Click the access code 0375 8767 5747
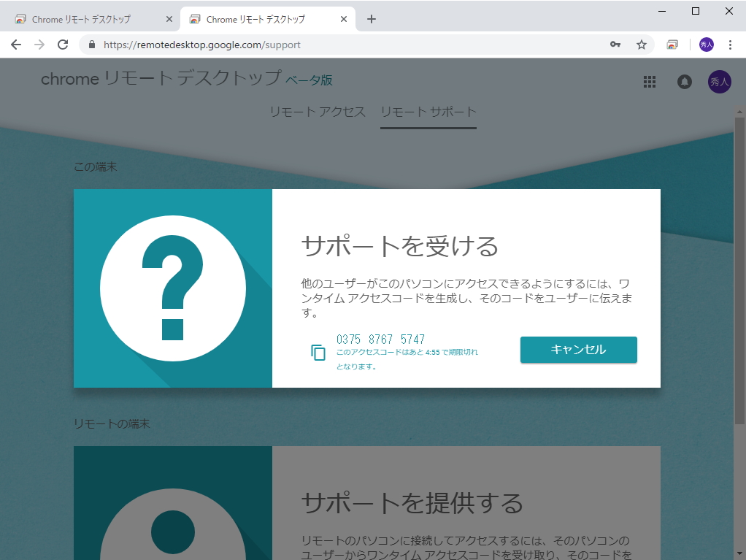The width and height of the screenshot is (746, 560). 380,339
